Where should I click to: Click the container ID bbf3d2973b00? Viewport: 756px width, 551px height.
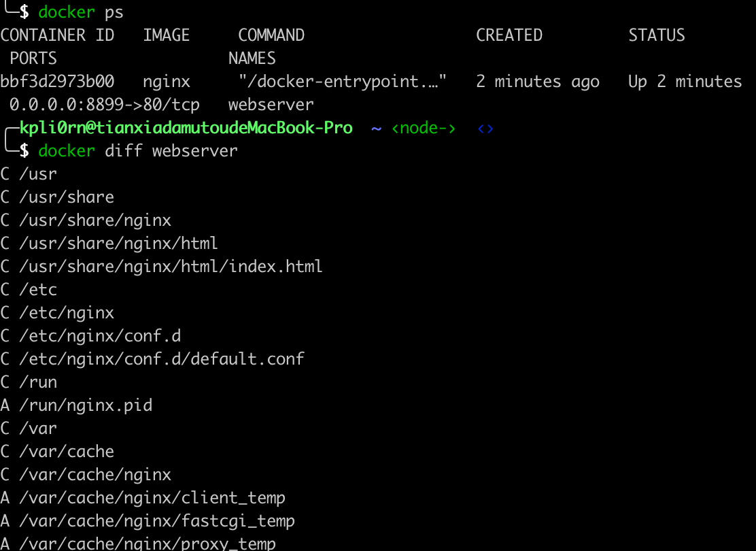tap(57, 82)
